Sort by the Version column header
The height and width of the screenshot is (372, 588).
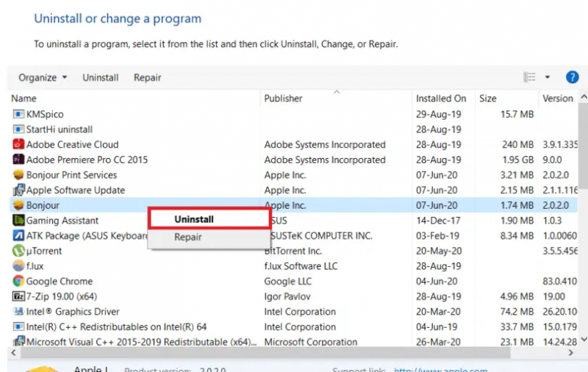pos(558,99)
